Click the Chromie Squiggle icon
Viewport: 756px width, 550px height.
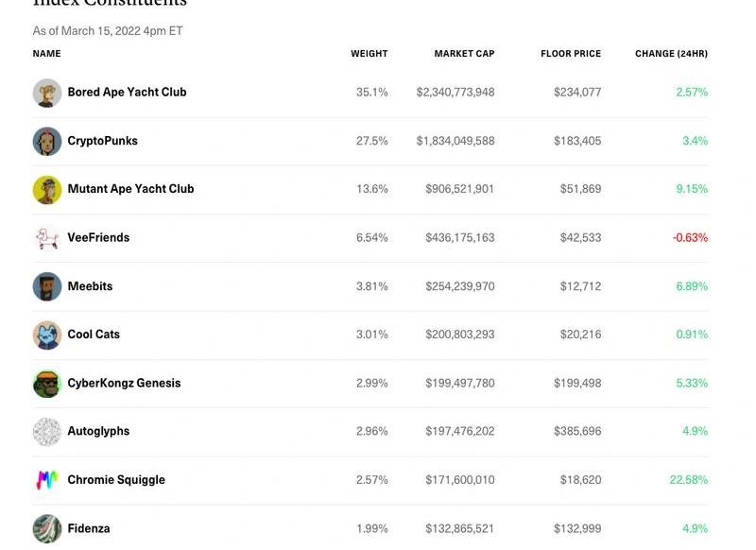[x=47, y=480]
